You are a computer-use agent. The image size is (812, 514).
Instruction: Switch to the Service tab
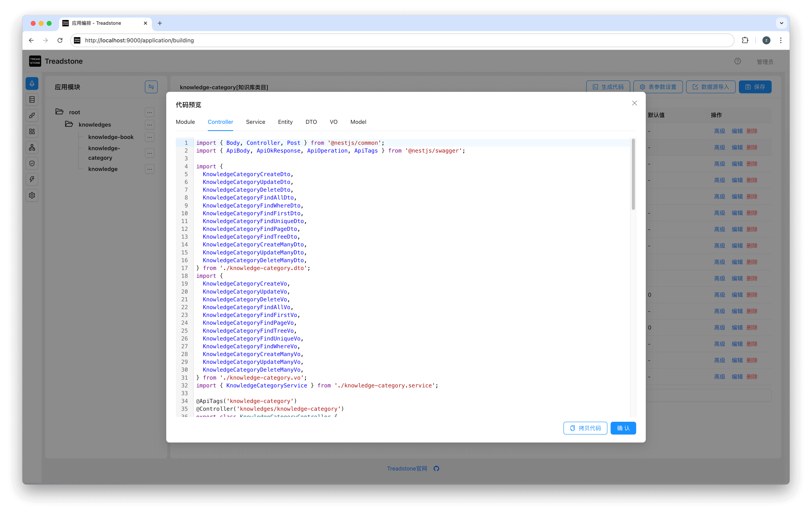(255, 122)
